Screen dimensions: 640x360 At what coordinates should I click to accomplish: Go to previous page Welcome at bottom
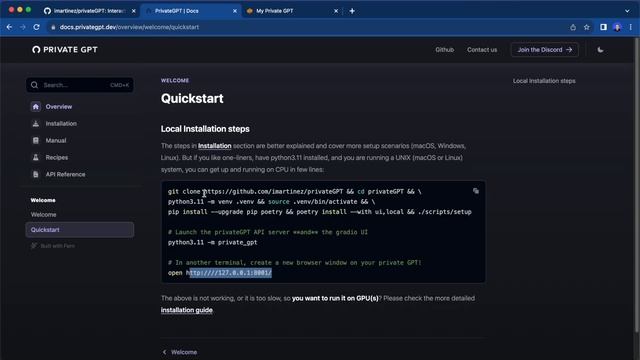pos(180,352)
